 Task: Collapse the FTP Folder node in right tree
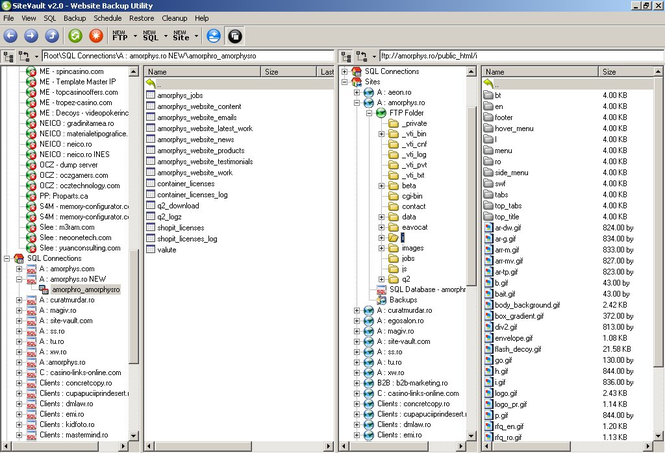pyautogui.click(x=370, y=113)
